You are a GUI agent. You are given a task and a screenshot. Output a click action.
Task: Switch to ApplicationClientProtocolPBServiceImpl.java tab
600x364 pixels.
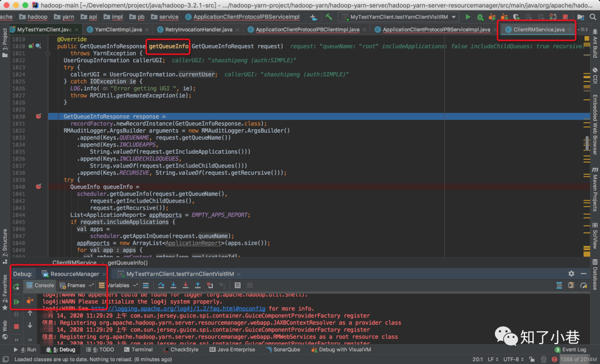click(x=436, y=29)
